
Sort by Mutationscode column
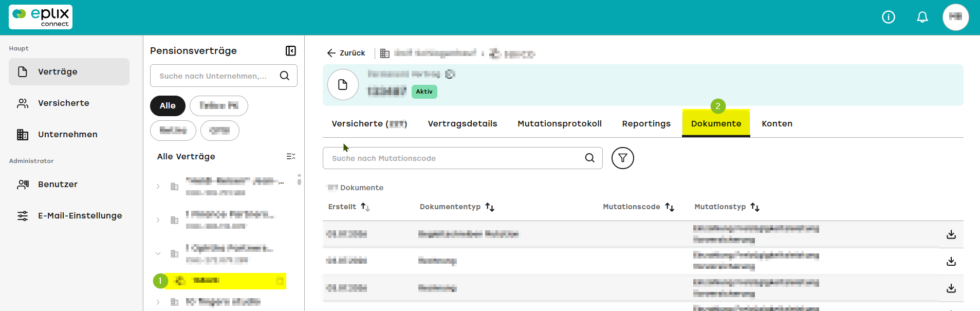click(670, 207)
